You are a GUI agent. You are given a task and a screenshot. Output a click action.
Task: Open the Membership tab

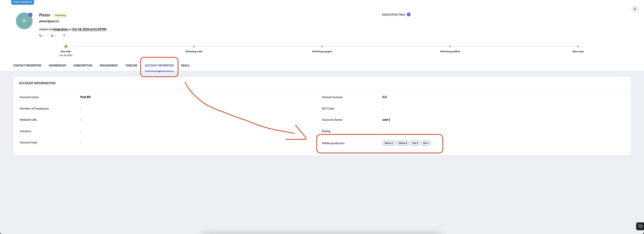click(57, 66)
